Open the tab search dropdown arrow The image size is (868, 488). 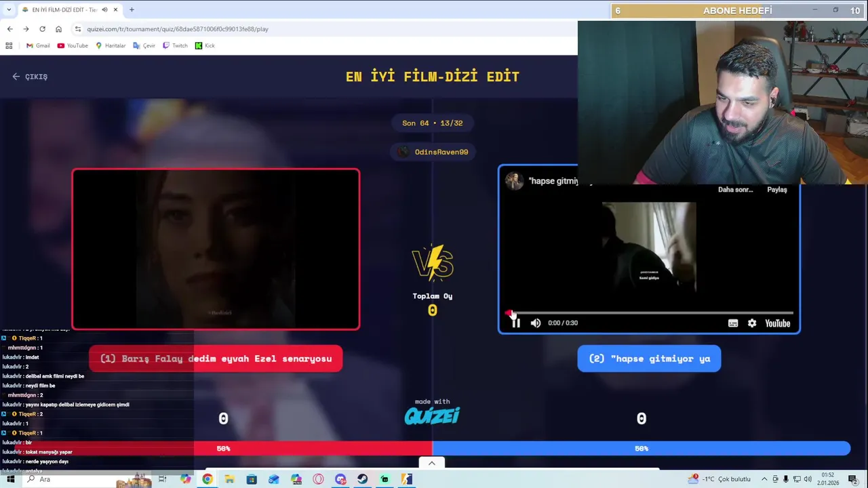9,9
